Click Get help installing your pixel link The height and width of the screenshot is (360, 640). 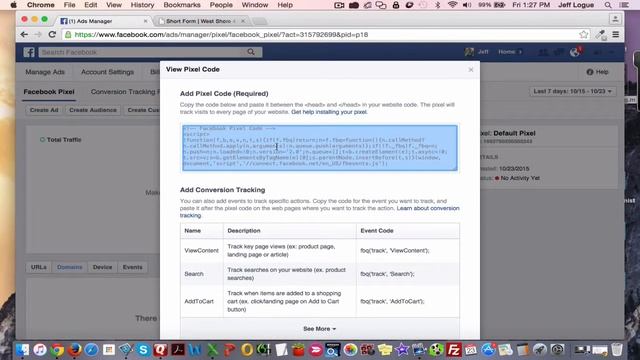coord(329,112)
